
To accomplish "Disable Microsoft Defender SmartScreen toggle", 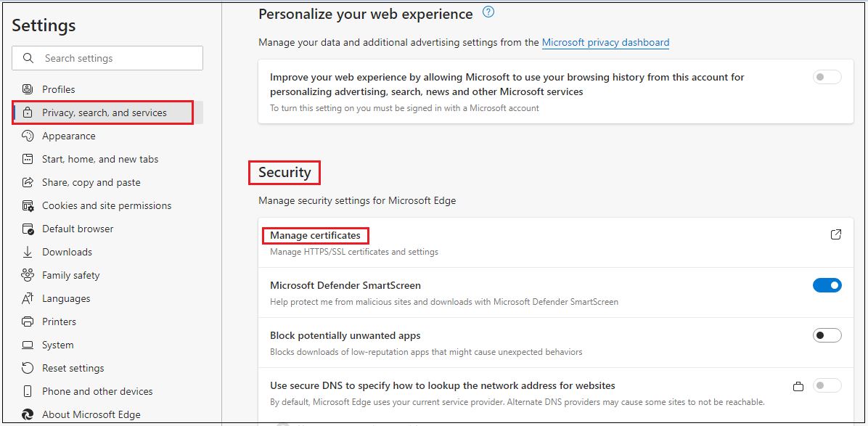I will point(827,285).
